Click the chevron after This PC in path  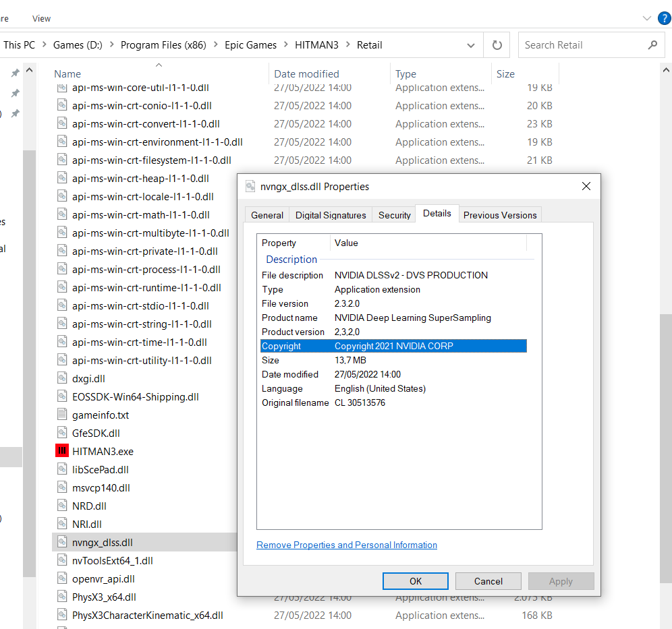(x=44, y=44)
